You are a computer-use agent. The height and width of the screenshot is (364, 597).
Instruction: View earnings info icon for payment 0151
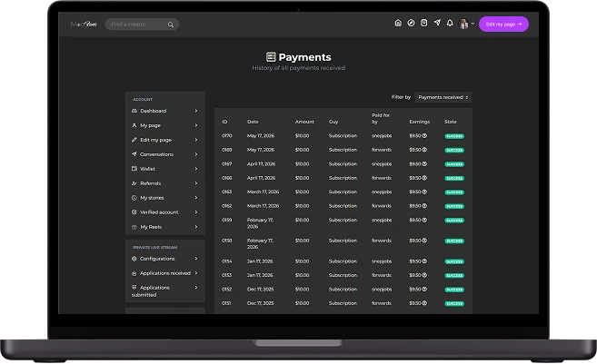coord(424,303)
